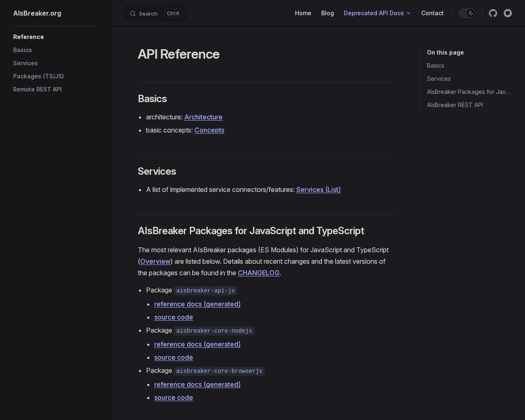
Task: Open the chat icon in header
Action: pos(507,14)
